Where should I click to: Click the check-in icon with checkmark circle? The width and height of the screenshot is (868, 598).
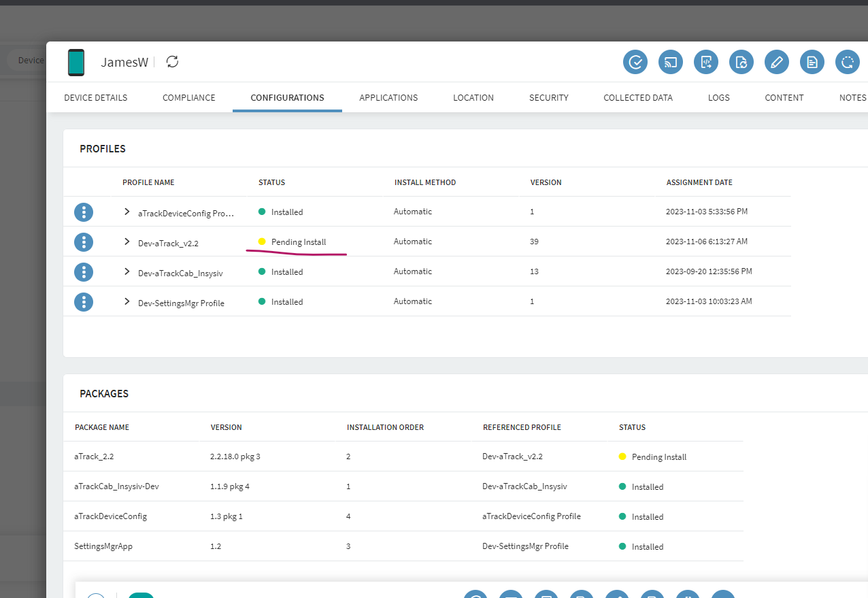635,62
